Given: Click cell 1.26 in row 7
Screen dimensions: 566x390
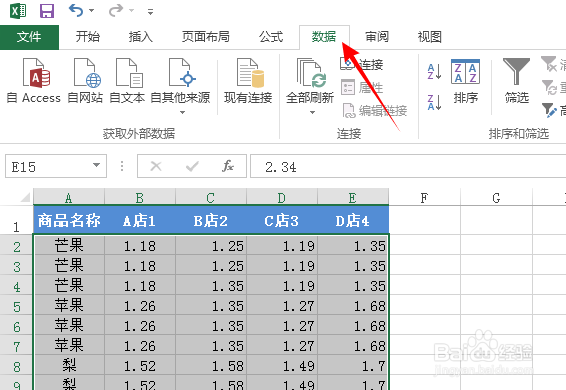Looking at the screenshot, I should tap(140, 346).
